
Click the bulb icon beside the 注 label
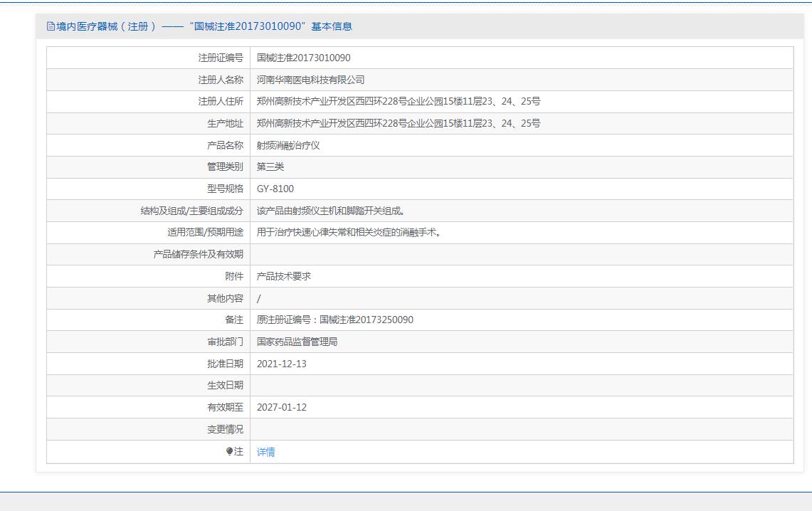click(229, 451)
